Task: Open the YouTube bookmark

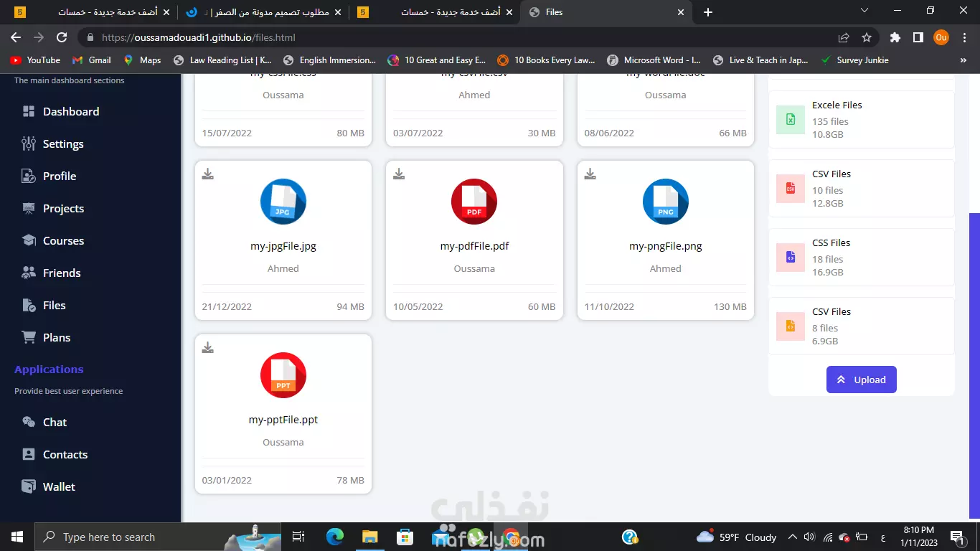Action: 35,60
